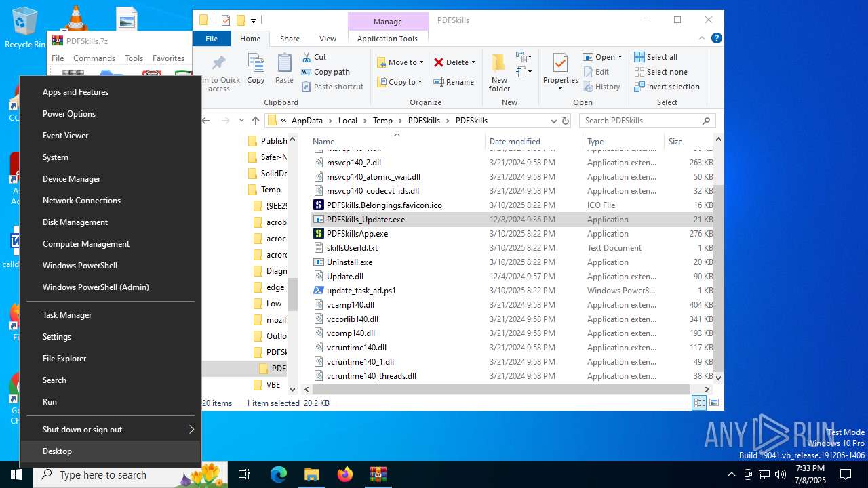
Task: Click the Help question mark icon
Action: [x=716, y=39]
